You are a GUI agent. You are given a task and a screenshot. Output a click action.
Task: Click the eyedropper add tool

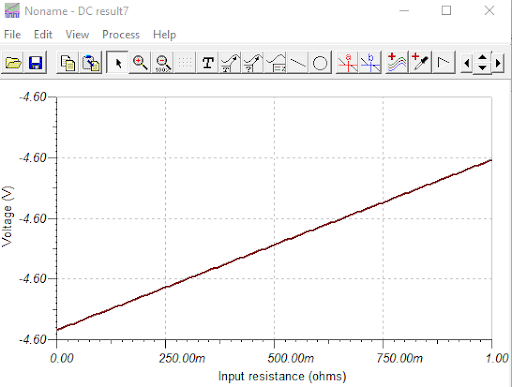tap(420, 63)
